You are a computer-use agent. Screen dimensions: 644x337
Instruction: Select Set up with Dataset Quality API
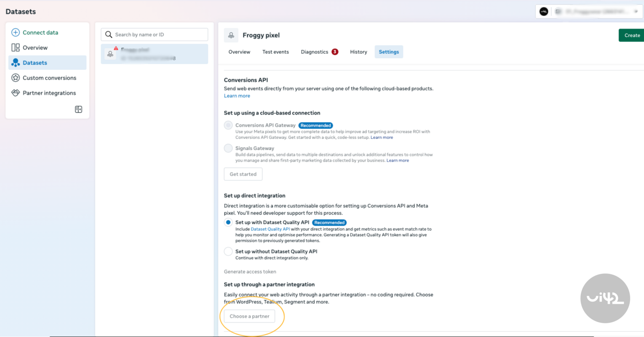pyautogui.click(x=228, y=223)
